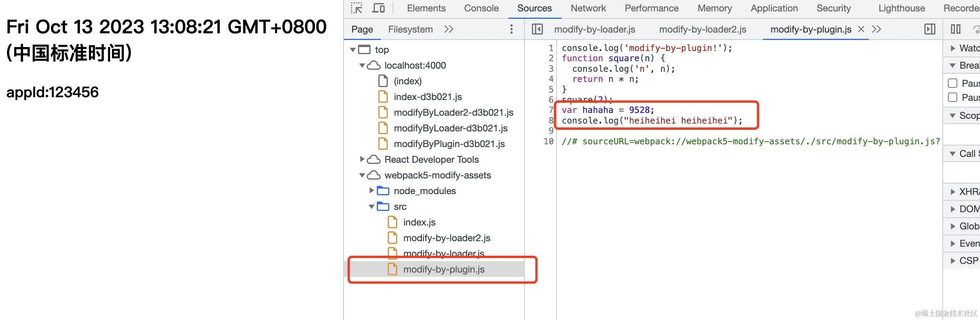Collapse the Scope section
This screenshot has width=980, height=320.
[953, 116]
